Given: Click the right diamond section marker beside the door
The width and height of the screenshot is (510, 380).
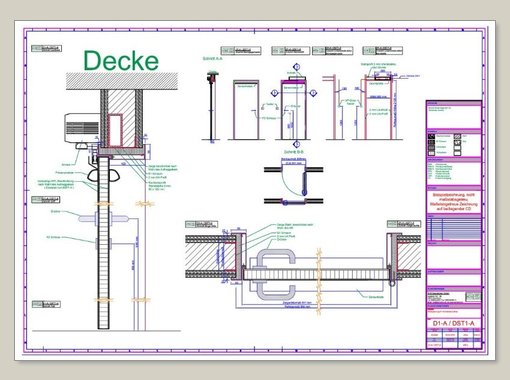Looking at the screenshot, I should [x=313, y=93].
